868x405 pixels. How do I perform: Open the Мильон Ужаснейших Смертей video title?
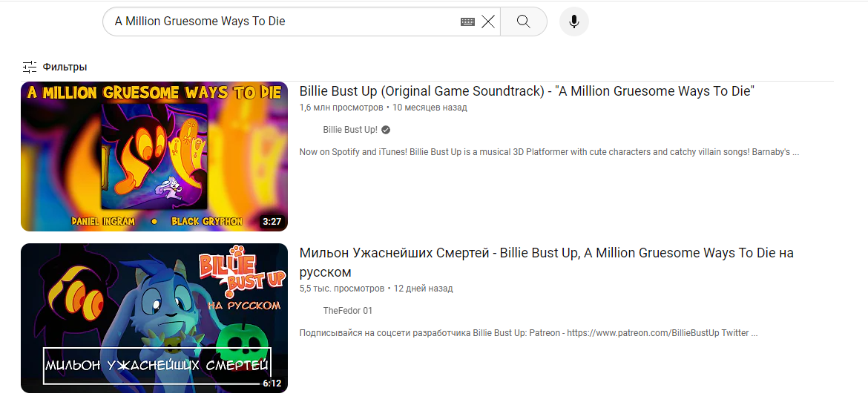coord(546,263)
